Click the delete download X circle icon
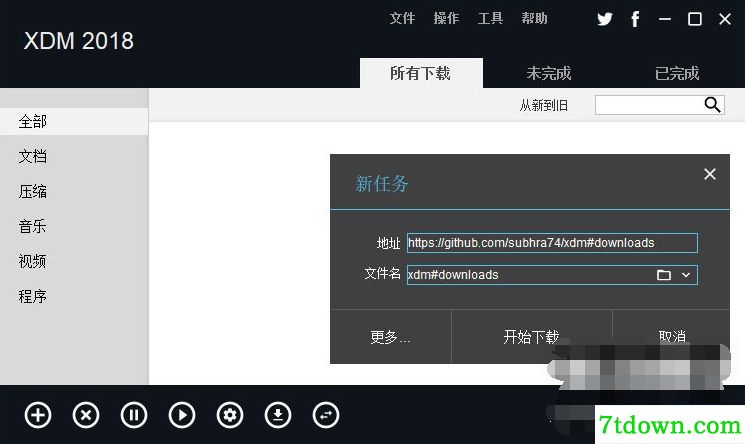Screen dimensions: 745x444 click(86, 415)
